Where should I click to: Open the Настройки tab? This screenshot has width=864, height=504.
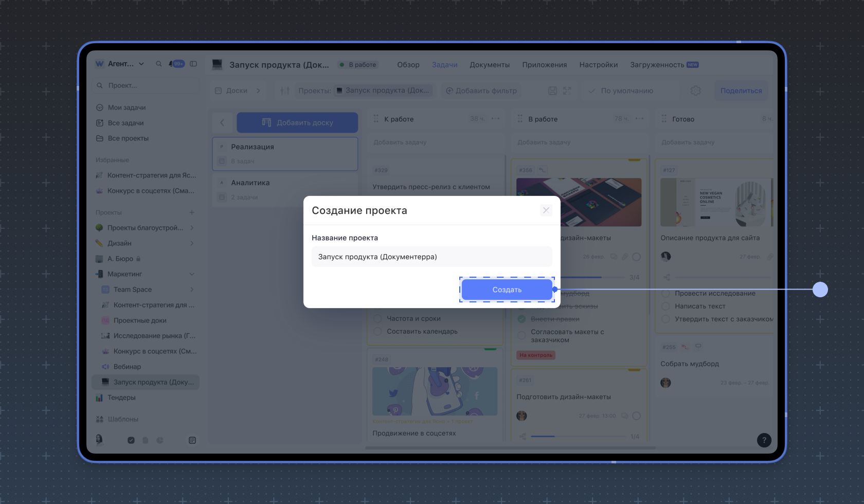click(x=598, y=65)
